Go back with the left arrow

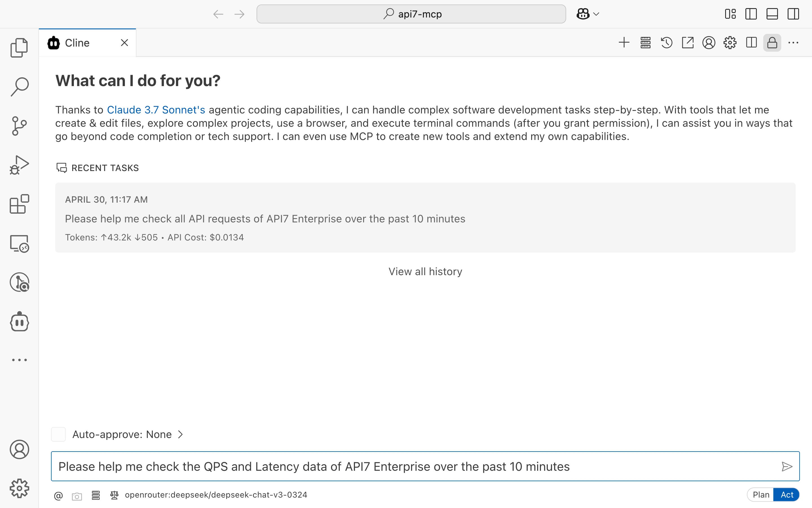click(x=218, y=14)
